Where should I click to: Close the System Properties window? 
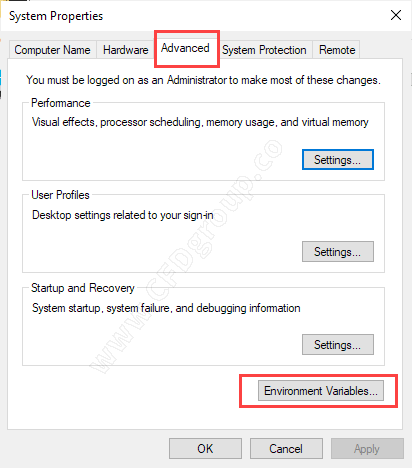point(396,15)
